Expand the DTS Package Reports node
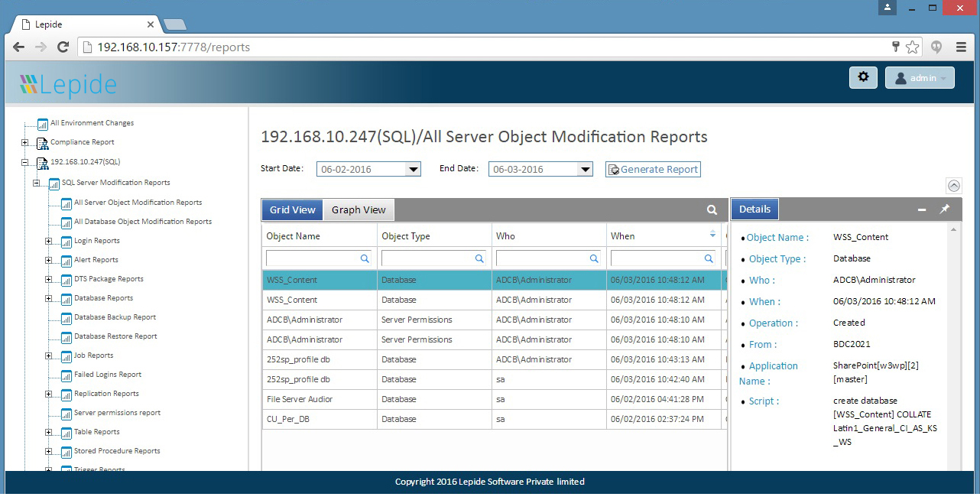The height and width of the screenshot is (500, 980). coord(49,279)
